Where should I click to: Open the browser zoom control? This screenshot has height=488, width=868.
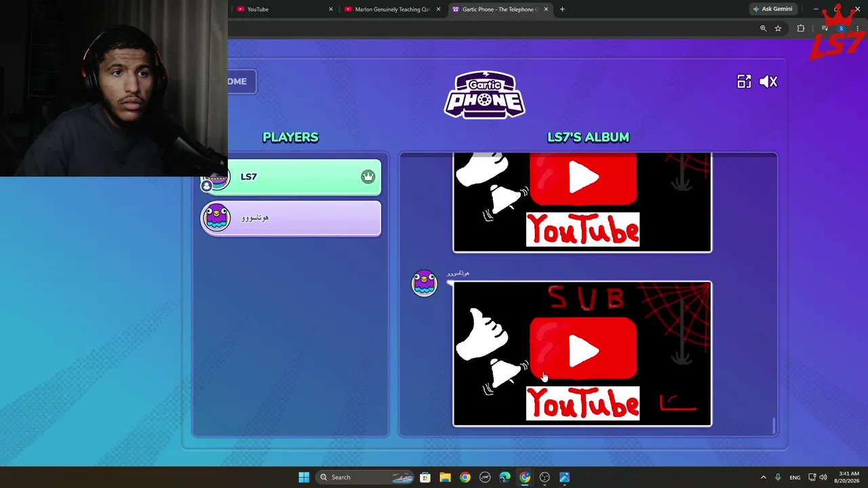763,28
